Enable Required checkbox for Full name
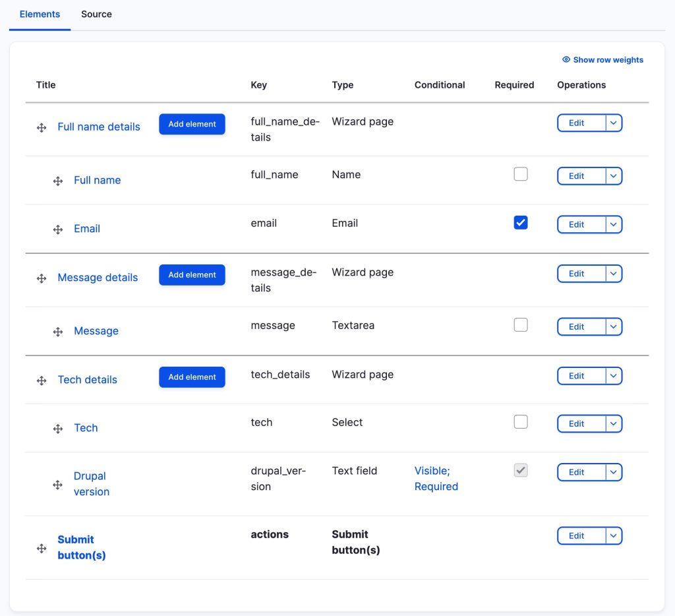675x616 pixels. tap(521, 174)
